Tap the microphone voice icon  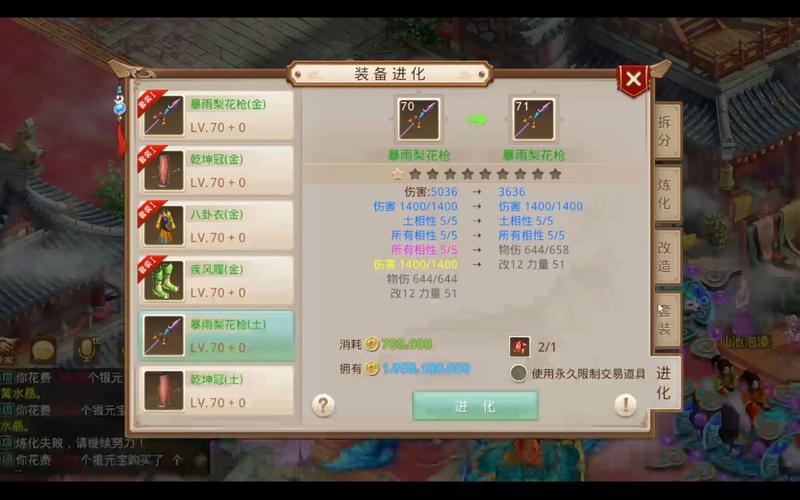point(87,350)
